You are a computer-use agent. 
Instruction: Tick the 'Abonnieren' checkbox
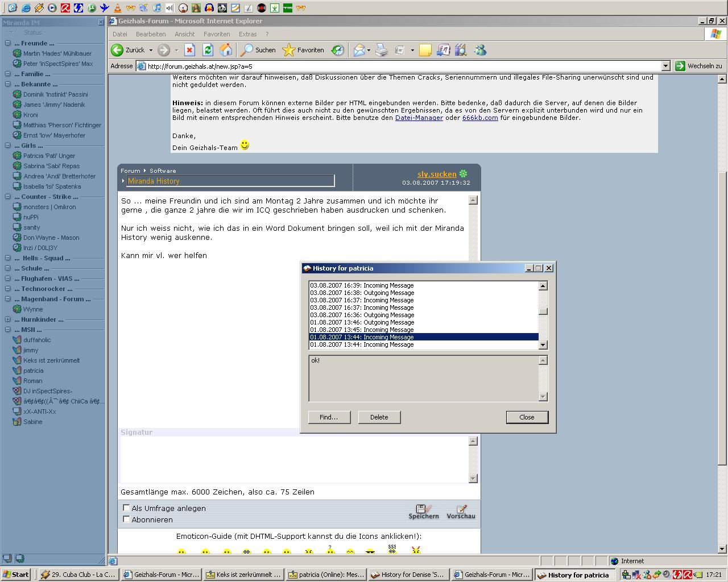click(126, 519)
